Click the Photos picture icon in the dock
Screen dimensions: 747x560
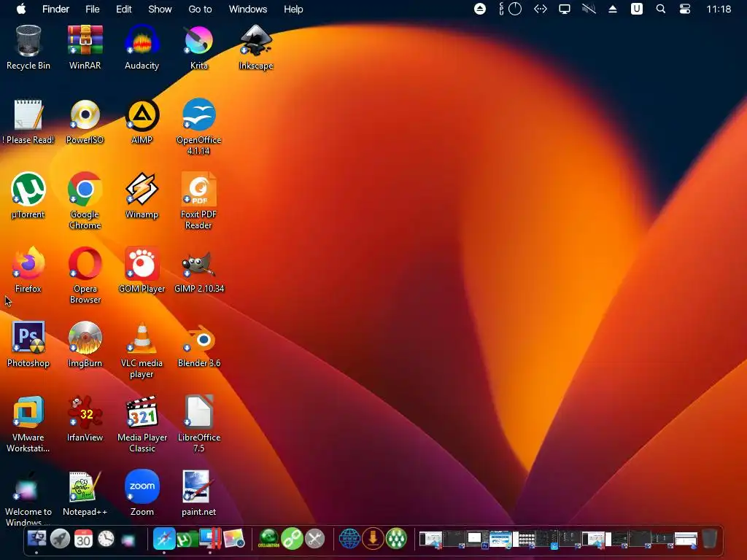pyautogui.click(x=234, y=539)
